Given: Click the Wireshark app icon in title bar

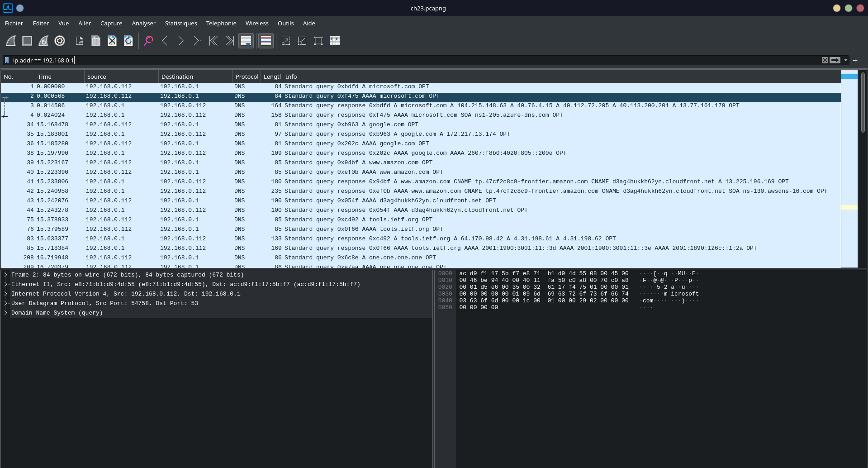Looking at the screenshot, I should 8,8.
